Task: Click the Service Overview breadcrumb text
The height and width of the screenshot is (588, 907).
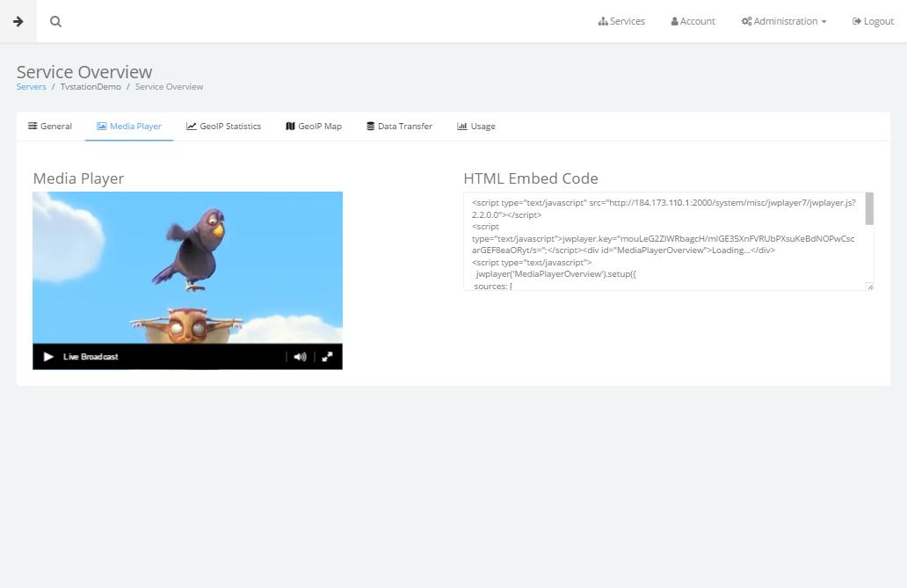Action: point(169,87)
